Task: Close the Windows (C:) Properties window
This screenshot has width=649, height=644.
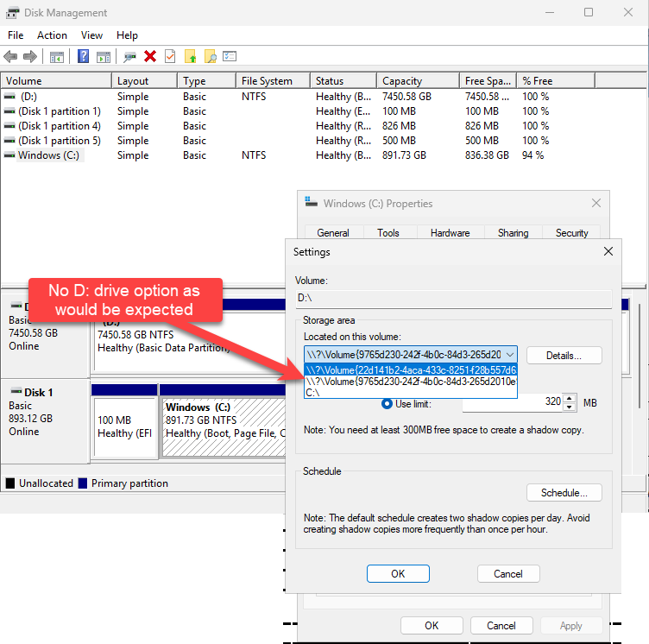Action: (x=596, y=203)
